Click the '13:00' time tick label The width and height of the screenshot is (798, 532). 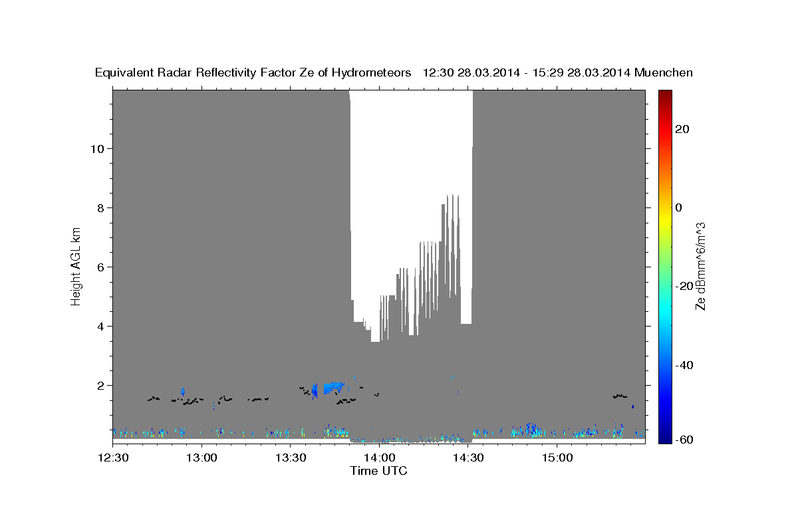202,458
